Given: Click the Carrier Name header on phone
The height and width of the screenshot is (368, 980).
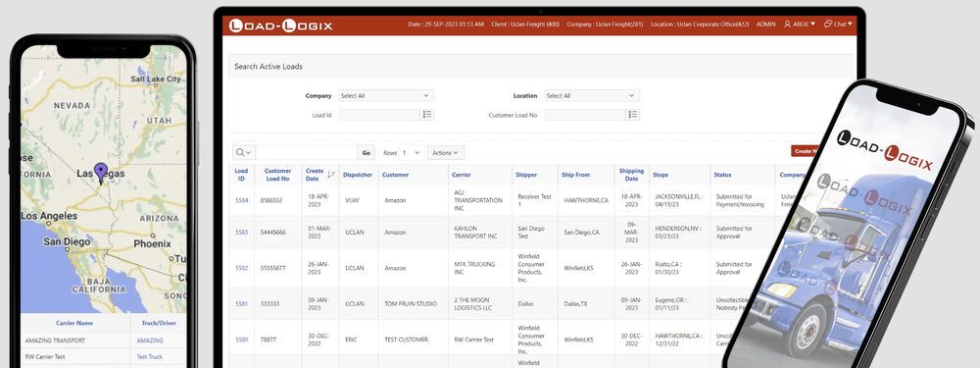Looking at the screenshot, I should [x=75, y=323].
